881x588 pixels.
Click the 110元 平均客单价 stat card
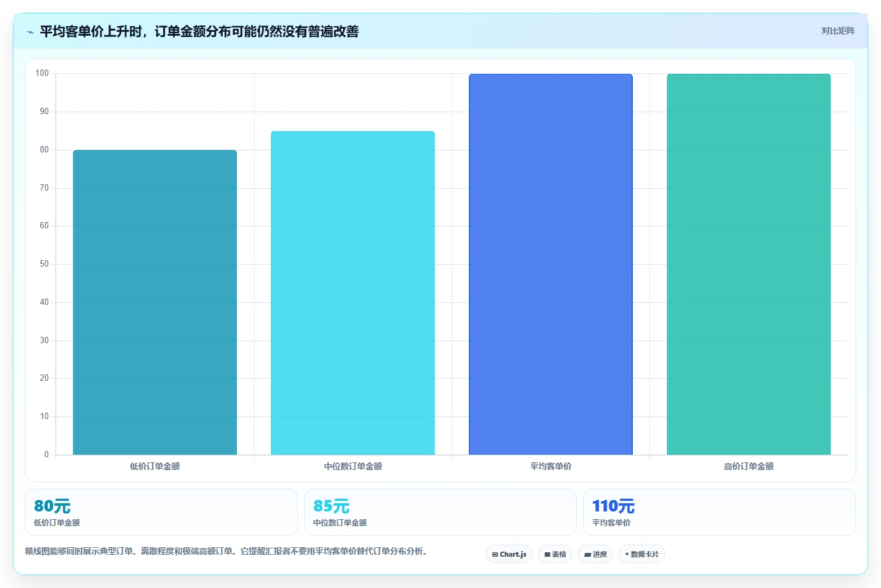click(720, 512)
